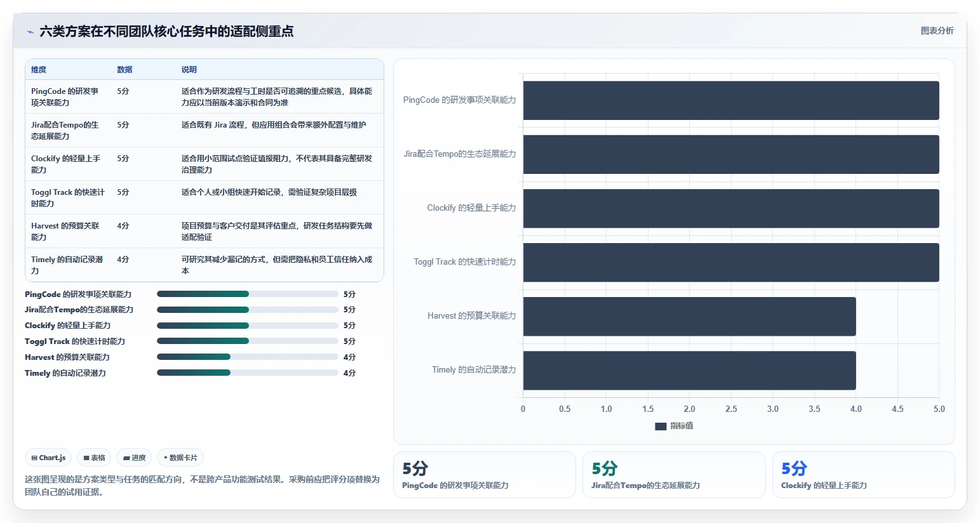Image resolution: width=980 pixels, height=523 pixels.
Task: Toggle the 指标值 legend swatch
Action: click(x=661, y=426)
